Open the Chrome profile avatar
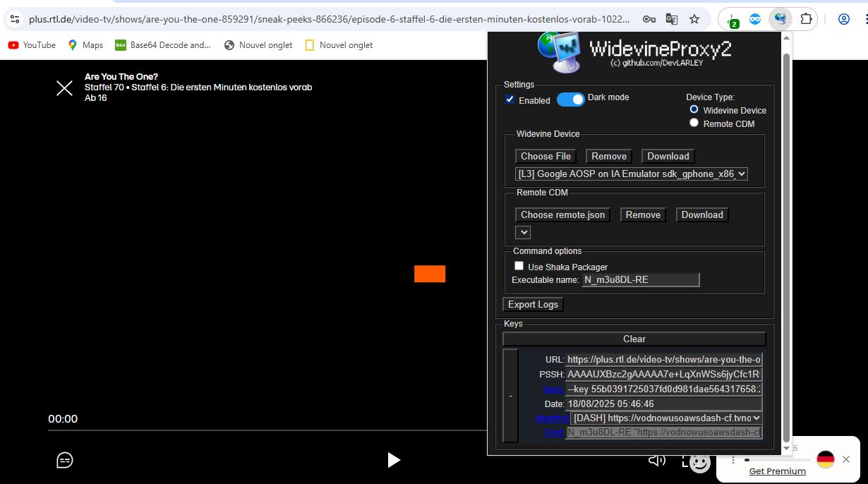This screenshot has height=484, width=868. (844, 19)
